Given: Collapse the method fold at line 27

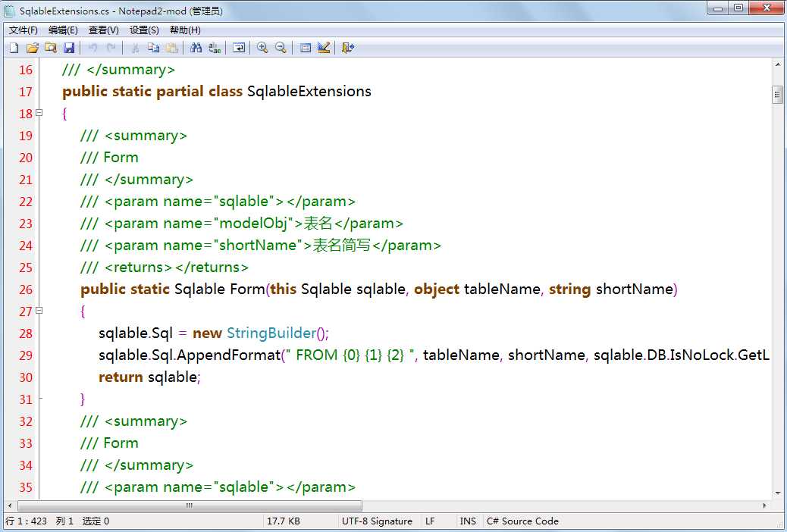Looking at the screenshot, I should 39,311.
